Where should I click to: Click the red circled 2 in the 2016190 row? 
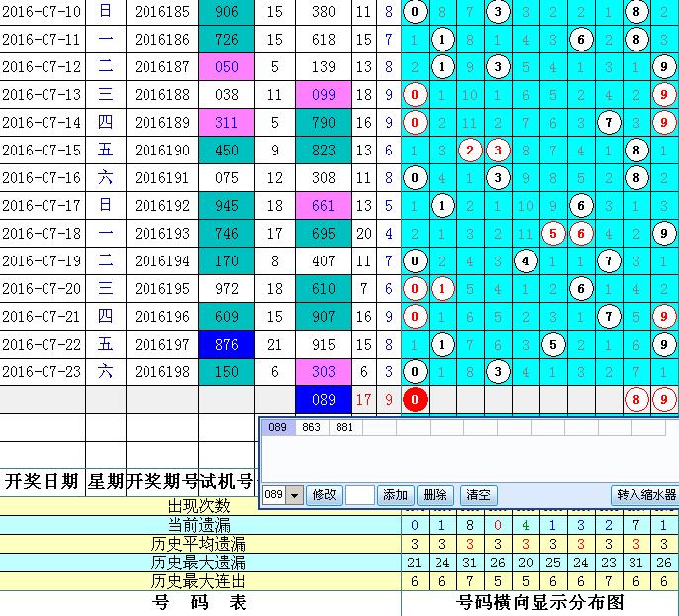point(470,151)
